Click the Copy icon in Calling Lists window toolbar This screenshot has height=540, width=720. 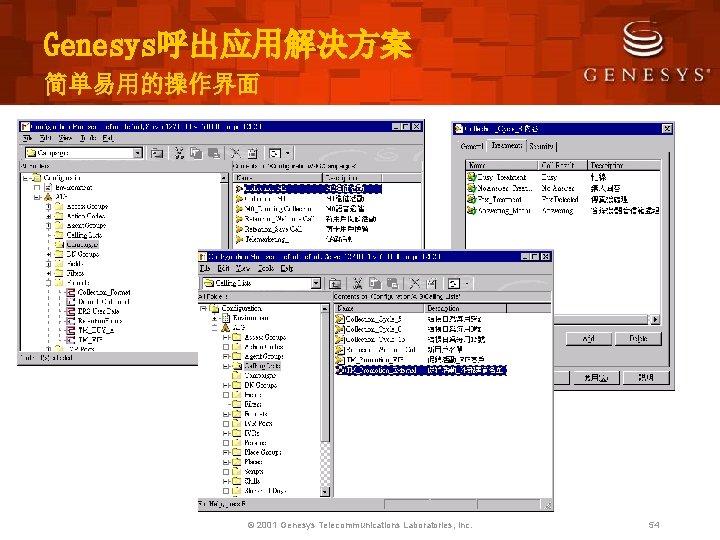tap(375, 283)
